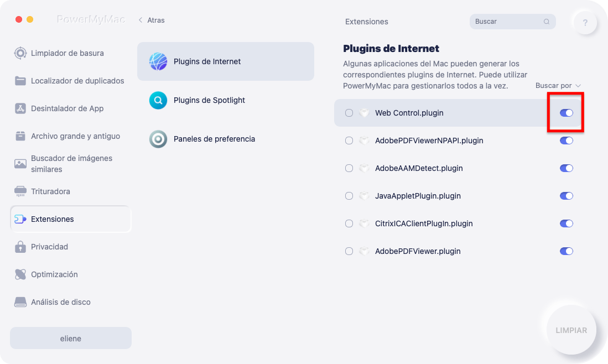
Task: Open Análisis de disco drive icon
Action: pyautogui.click(x=20, y=302)
